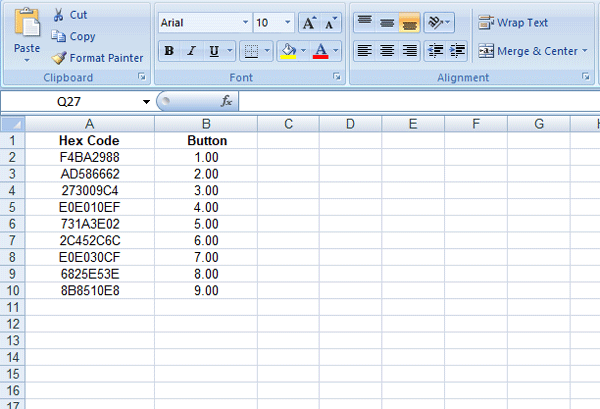The height and width of the screenshot is (409, 600).
Task: Select cell containing F4BA2988
Action: (90, 157)
